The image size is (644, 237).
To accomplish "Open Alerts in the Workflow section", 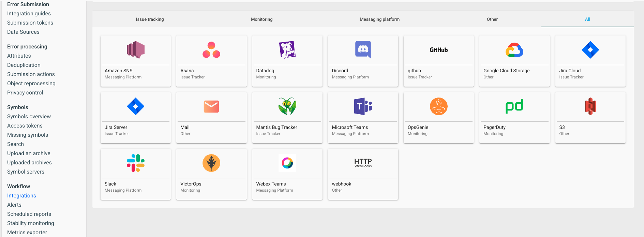I will pos(14,205).
